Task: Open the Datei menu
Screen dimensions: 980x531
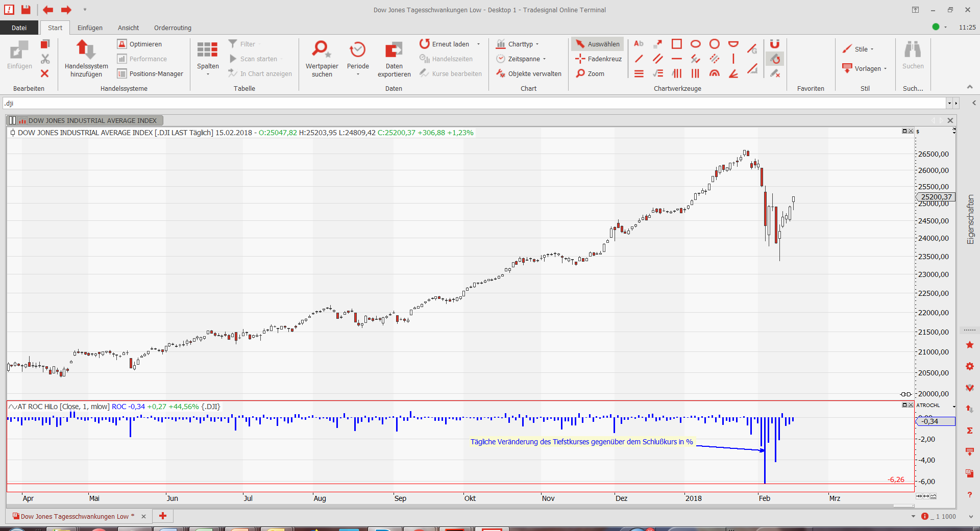Action: (x=19, y=28)
